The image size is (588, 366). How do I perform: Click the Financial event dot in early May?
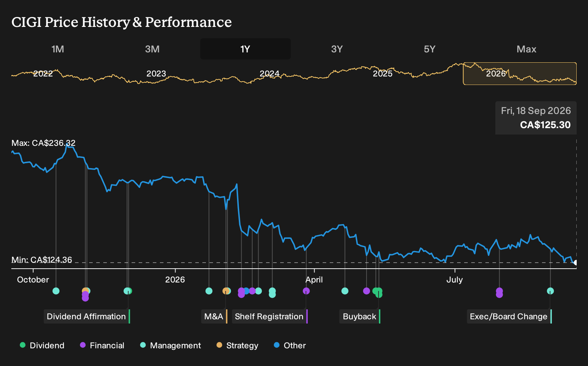367,291
